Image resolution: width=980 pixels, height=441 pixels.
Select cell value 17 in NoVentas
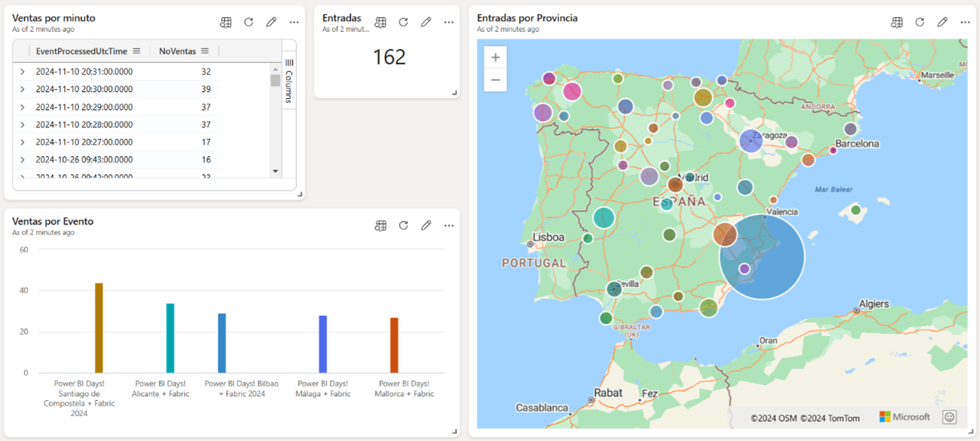click(206, 142)
